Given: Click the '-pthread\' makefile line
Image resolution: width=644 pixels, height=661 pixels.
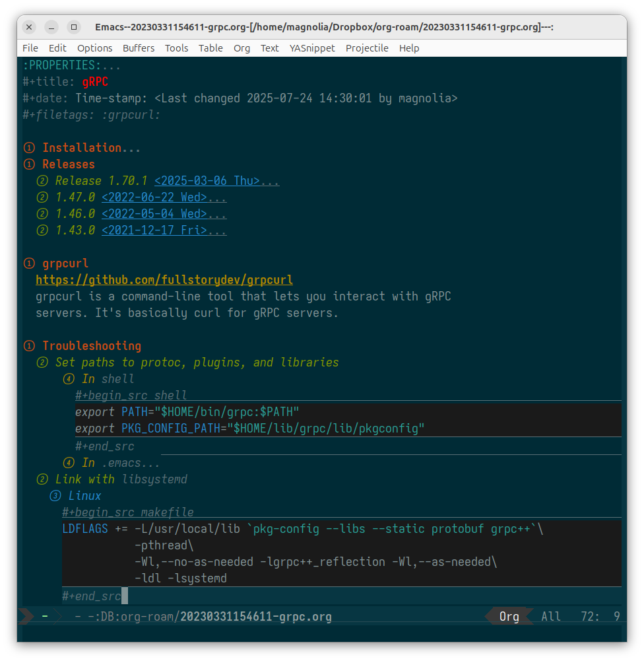Looking at the screenshot, I should click(164, 545).
